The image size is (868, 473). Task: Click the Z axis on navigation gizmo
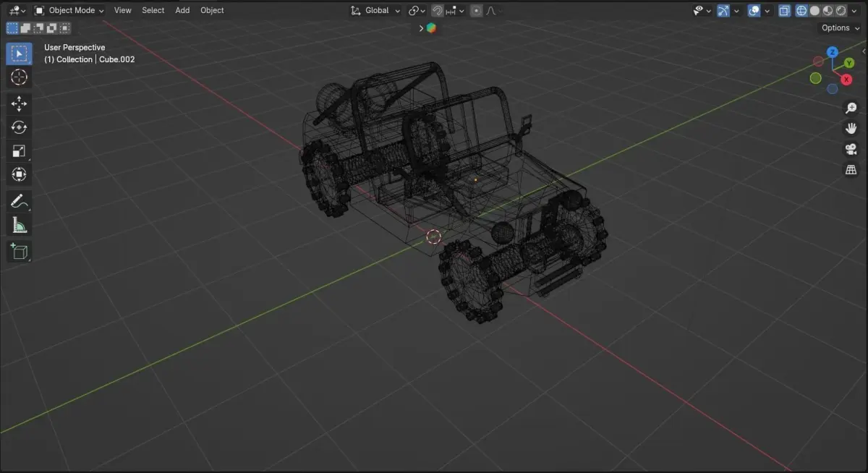tap(833, 52)
